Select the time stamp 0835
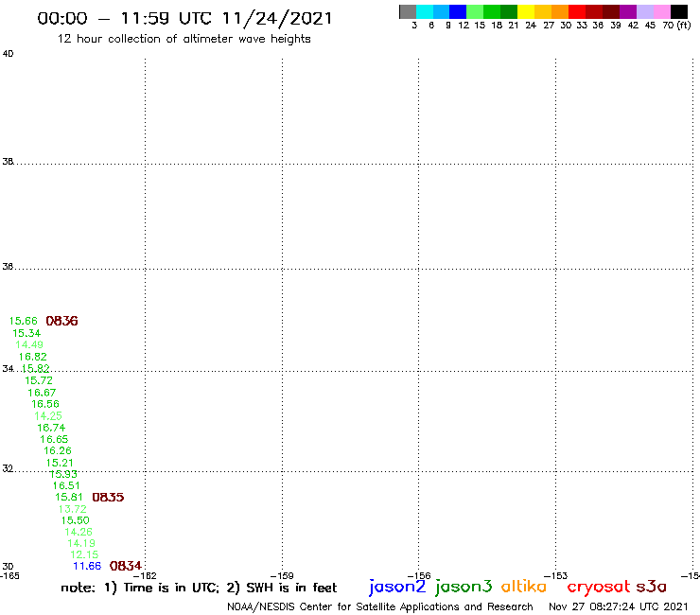The width and height of the screenshot is (700, 615). (x=108, y=497)
